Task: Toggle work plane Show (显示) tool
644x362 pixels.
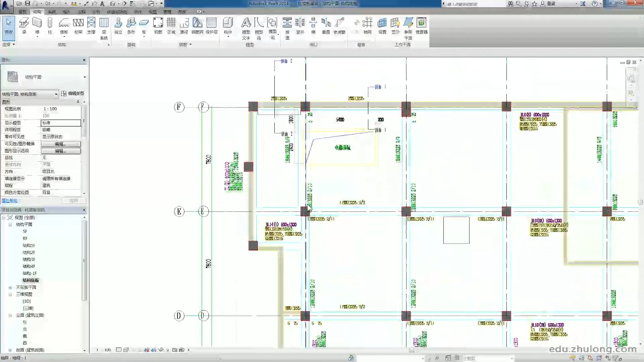Action: point(395,26)
